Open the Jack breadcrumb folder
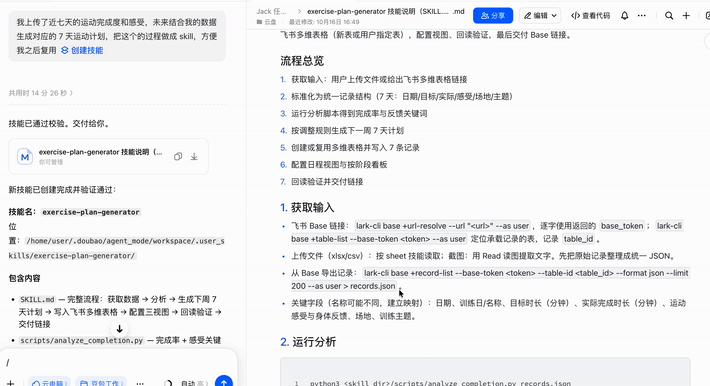This screenshot has width=710, height=386. click(x=271, y=11)
